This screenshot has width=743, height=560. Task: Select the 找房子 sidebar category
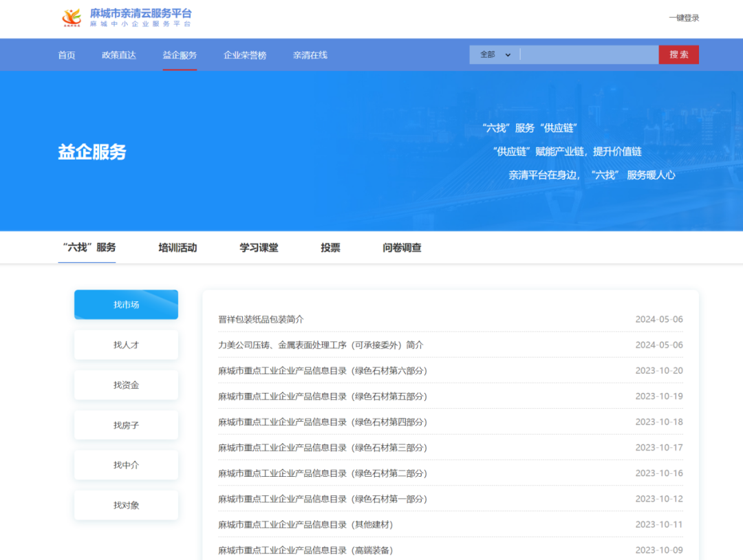pyautogui.click(x=126, y=424)
